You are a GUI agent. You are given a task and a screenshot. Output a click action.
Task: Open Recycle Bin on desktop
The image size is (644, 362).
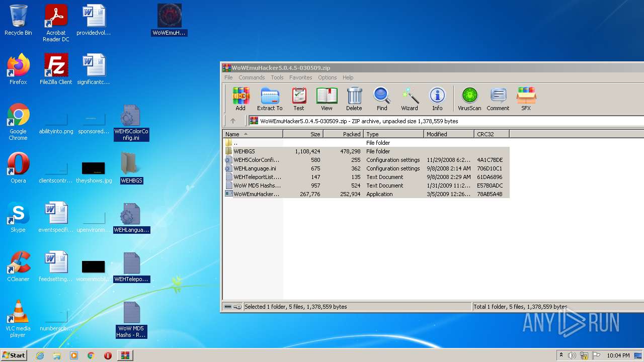18,20
